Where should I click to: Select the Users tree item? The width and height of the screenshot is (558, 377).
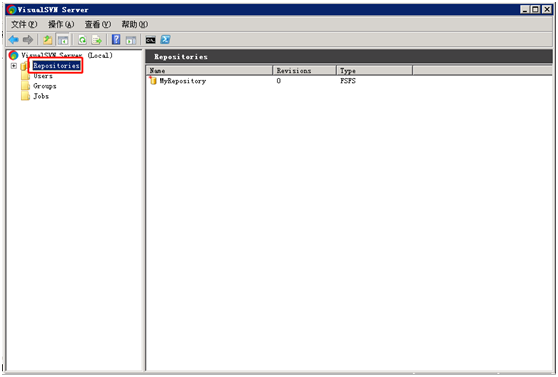pyautogui.click(x=43, y=76)
